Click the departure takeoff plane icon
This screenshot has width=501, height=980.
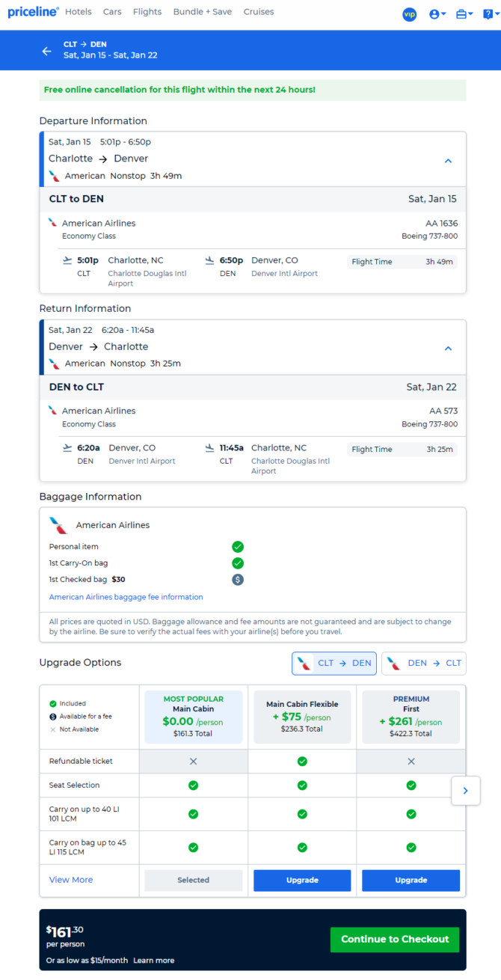69,260
